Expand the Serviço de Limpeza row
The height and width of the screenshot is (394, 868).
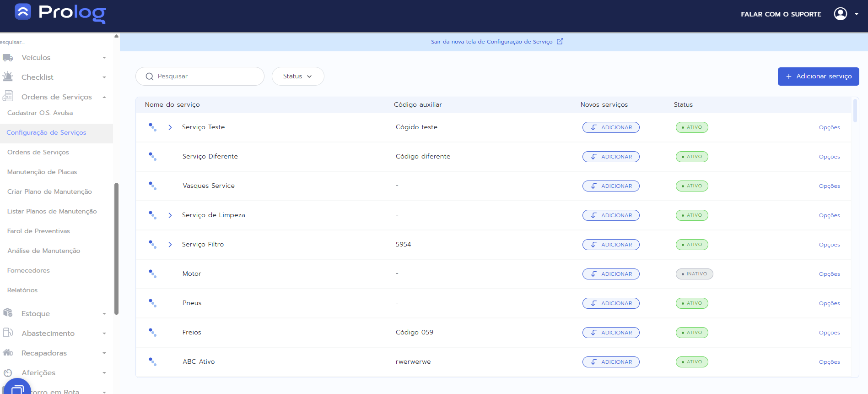[x=170, y=215]
